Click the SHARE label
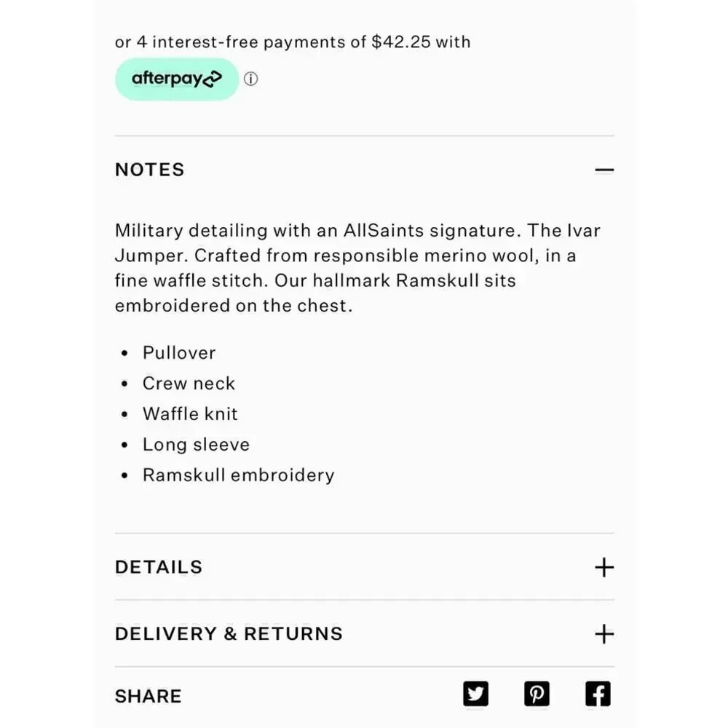 [x=148, y=697]
